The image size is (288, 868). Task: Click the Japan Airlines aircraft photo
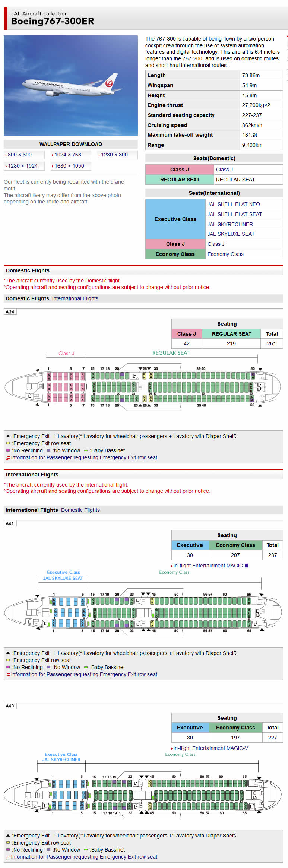click(72, 86)
